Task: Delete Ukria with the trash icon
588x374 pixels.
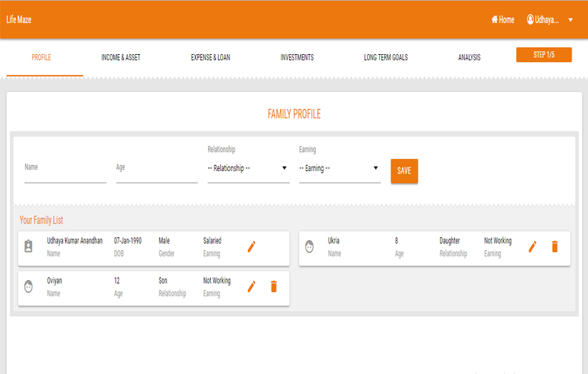Action: coord(555,246)
